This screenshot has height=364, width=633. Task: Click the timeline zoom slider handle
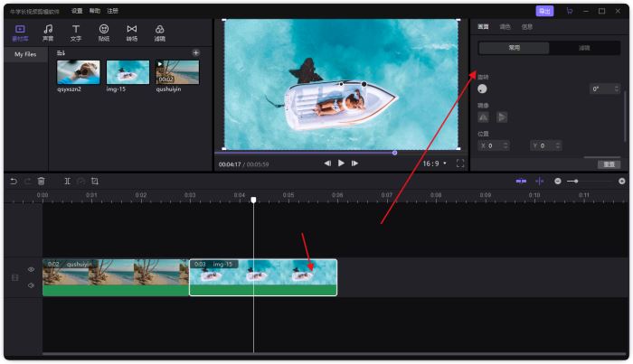pos(576,182)
